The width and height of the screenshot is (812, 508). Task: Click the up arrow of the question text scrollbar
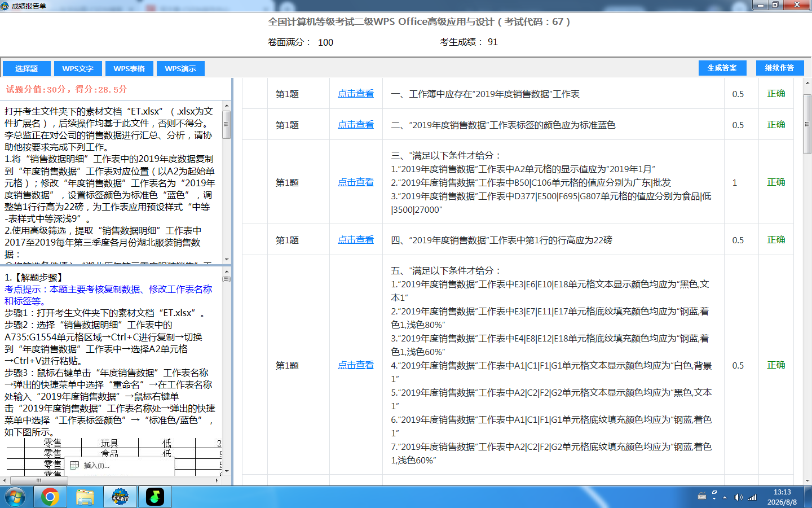point(227,106)
